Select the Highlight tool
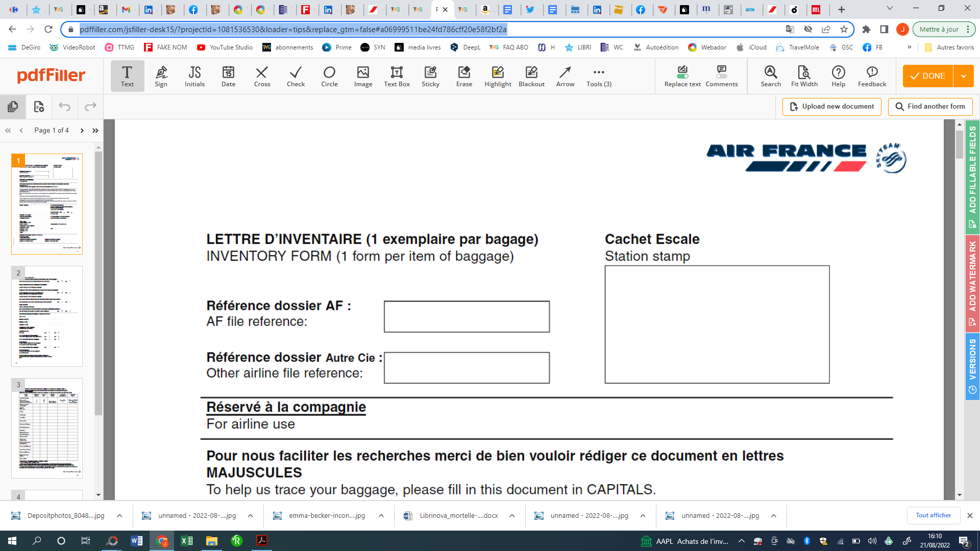 tap(498, 76)
